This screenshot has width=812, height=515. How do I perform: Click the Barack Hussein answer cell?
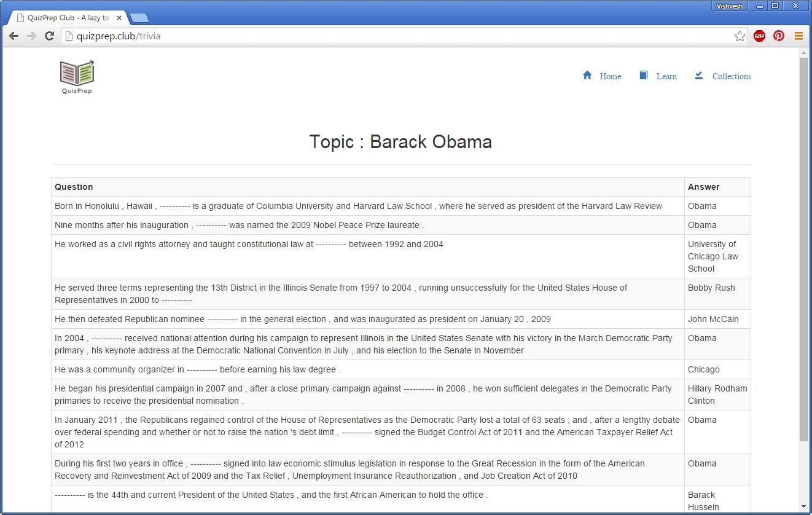click(x=717, y=500)
